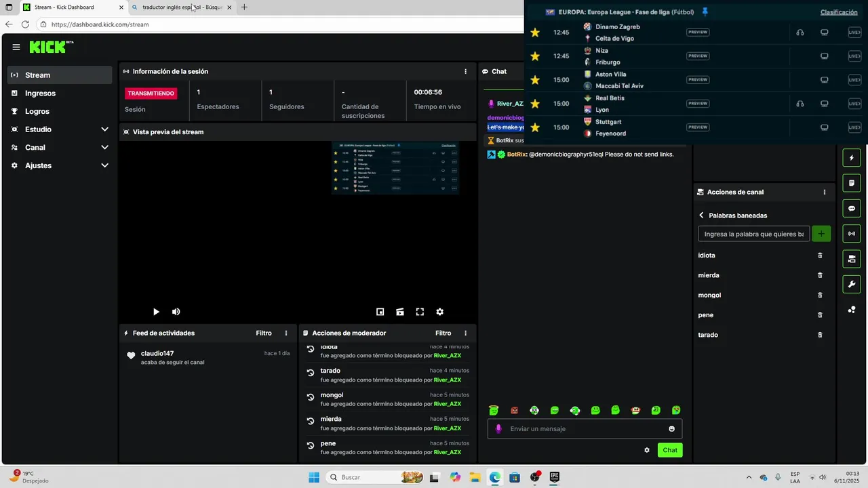Image resolution: width=868 pixels, height=488 pixels.
Task: Click River_AZX link in 'pene' moderator entry
Action: pyautogui.click(x=447, y=452)
